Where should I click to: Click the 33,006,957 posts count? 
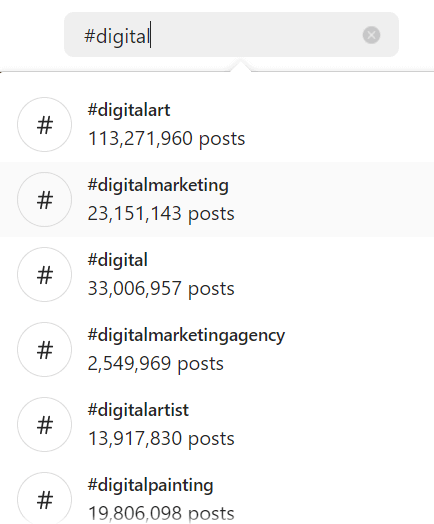tap(161, 288)
